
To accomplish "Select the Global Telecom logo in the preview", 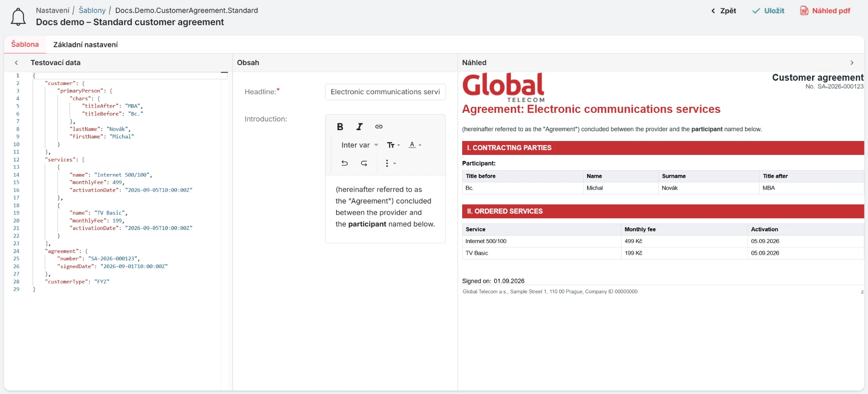I will tap(503, 88).
